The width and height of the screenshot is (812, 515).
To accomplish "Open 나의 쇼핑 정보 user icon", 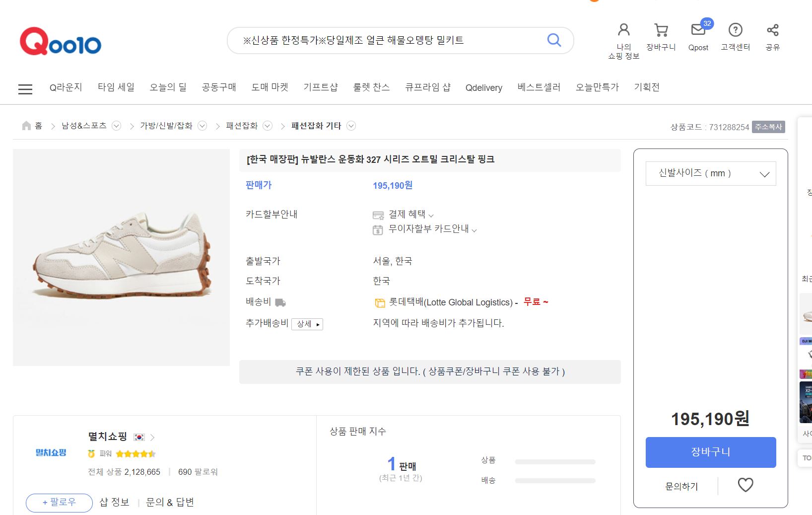I will 623,30.
